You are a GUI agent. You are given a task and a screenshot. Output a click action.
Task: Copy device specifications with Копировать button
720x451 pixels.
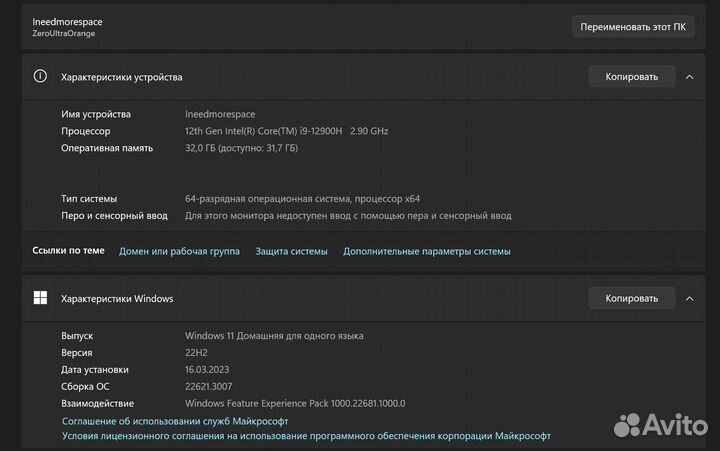click(632, 77)
